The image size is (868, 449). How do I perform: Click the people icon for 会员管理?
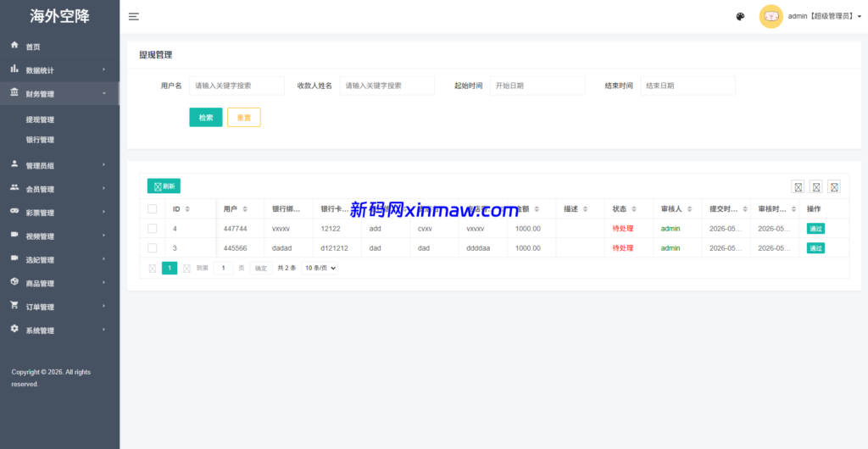tap(15, 187)
